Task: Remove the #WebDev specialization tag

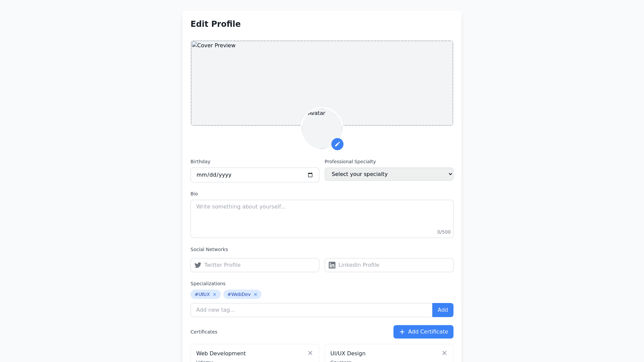Action: tap(256, 295)
